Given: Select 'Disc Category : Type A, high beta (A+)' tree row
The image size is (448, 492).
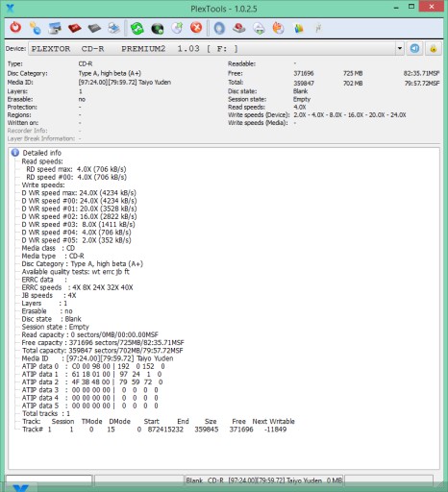Looking at the screenshot, I should point(82,263).
